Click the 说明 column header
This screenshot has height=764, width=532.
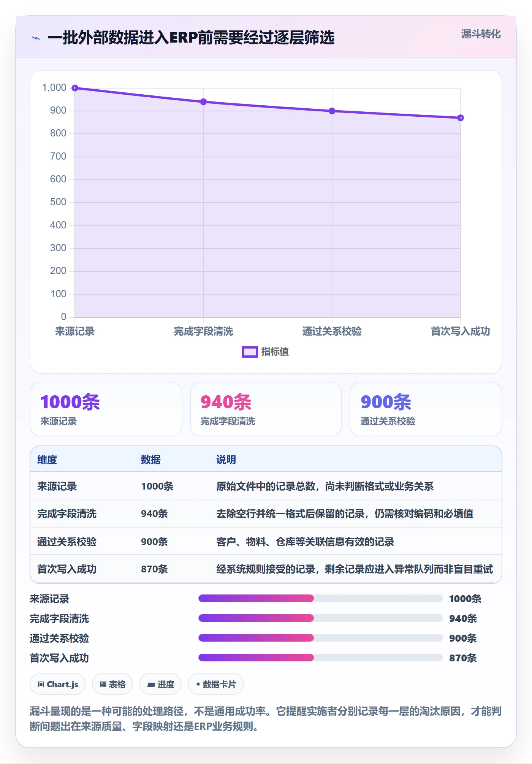(x=226, y=460)
